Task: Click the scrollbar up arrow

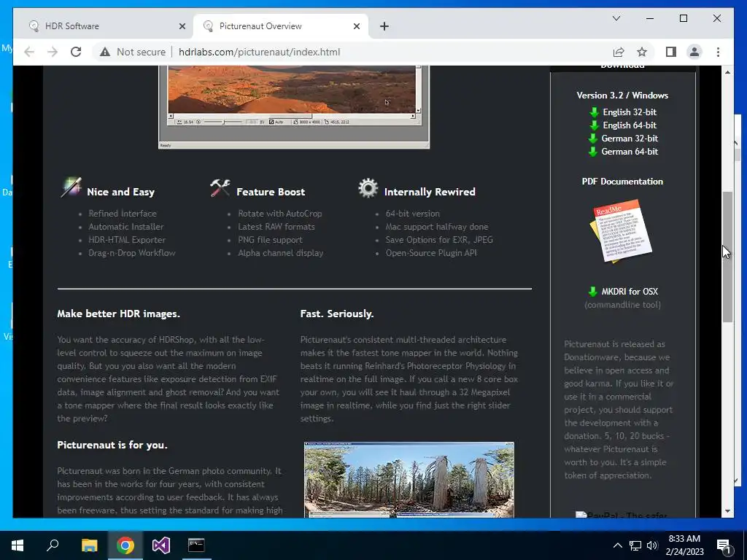Action: click(x=727, y=72)
